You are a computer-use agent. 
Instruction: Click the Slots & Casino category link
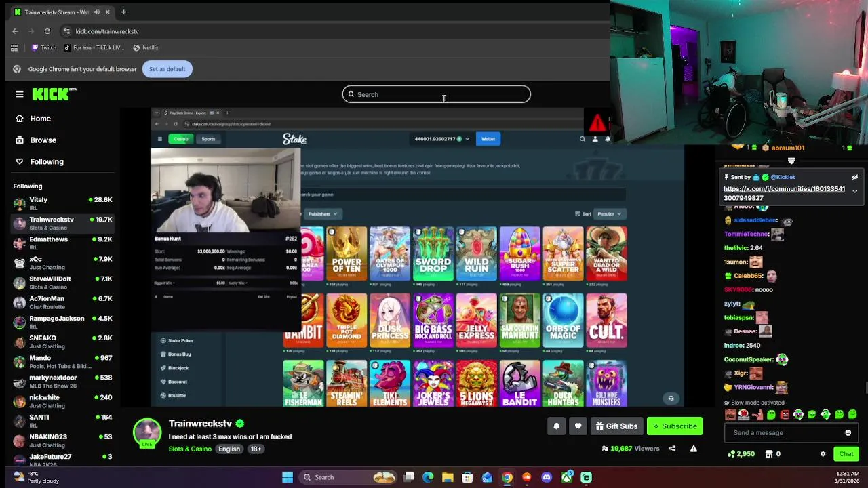pyautogui.click(x=190, y=449)
